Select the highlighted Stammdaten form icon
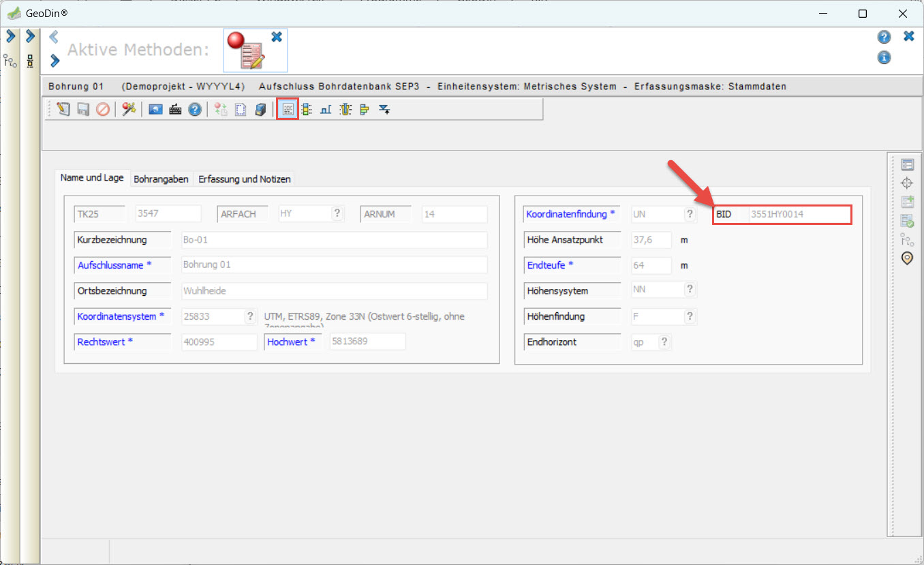 tap(288, 109)
